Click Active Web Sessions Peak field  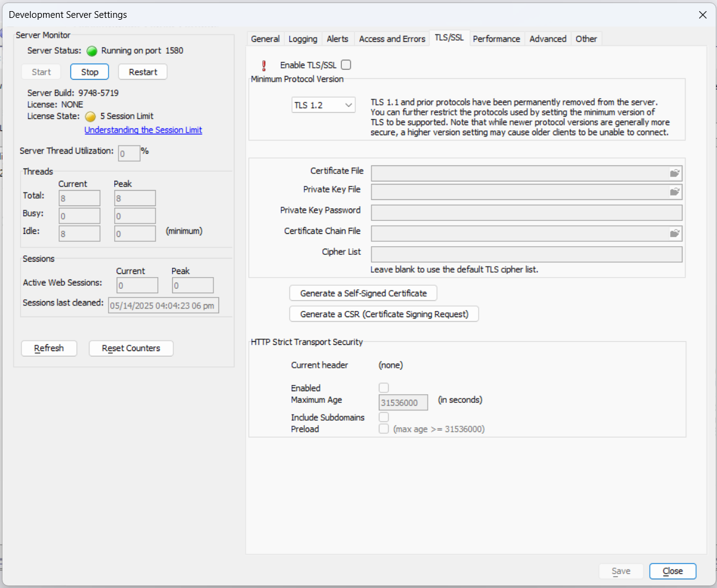tap(193, 285)
